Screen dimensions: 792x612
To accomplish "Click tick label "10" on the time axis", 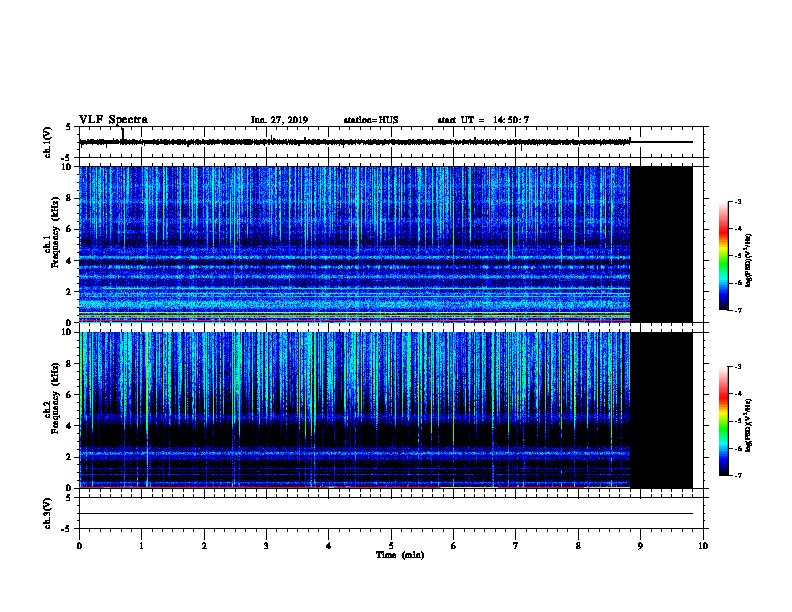I will [703, 546].
